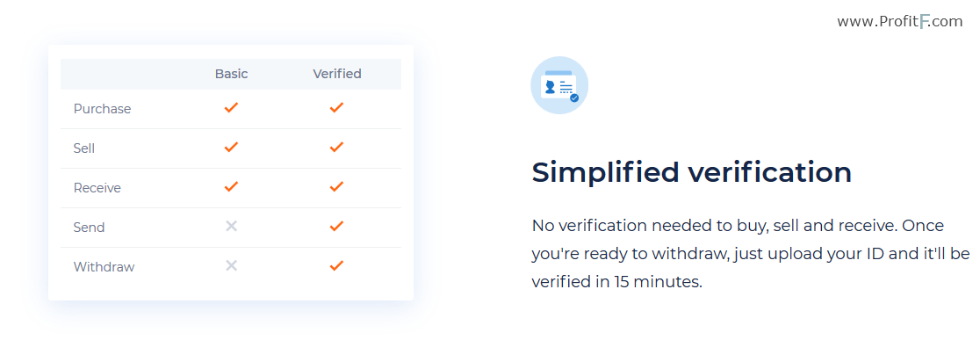This screenshot has height=340, width=980.
Task: Click the Purchase row label
Action: [x=102, y=109]
